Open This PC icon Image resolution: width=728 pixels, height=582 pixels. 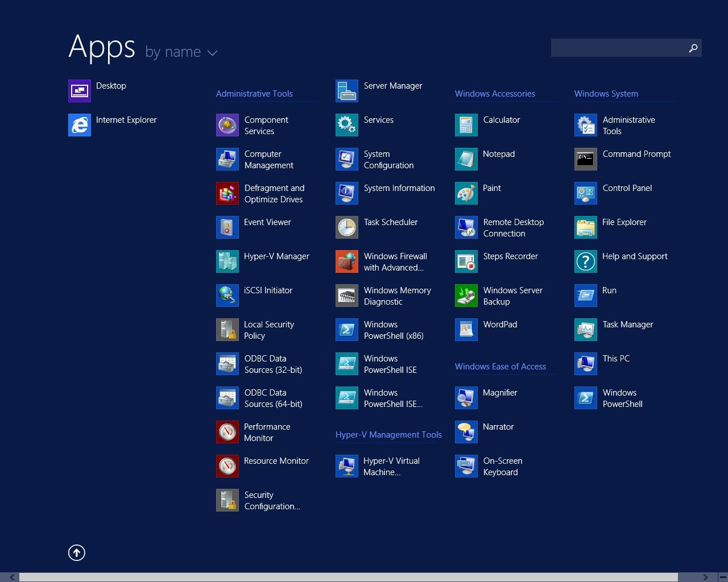pyautogui.click(x=586, y=364)
